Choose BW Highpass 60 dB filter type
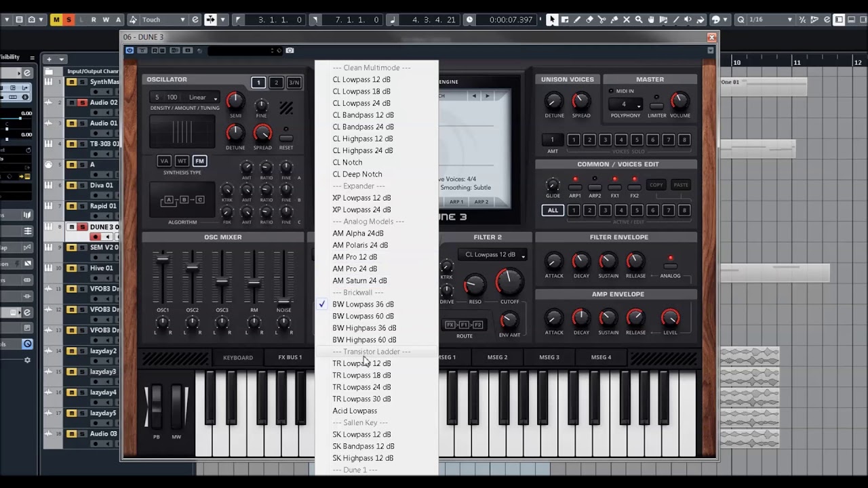868x488 pixels. click(x=364, y=340)
